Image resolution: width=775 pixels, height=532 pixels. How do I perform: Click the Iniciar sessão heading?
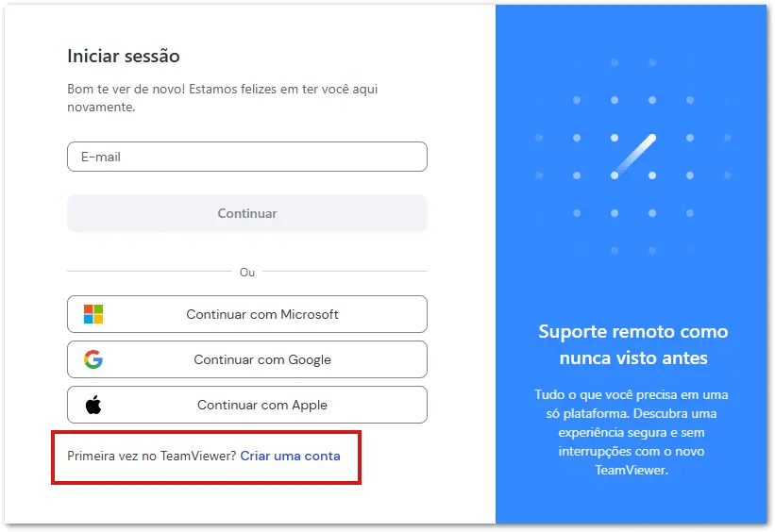pos(124,56)
